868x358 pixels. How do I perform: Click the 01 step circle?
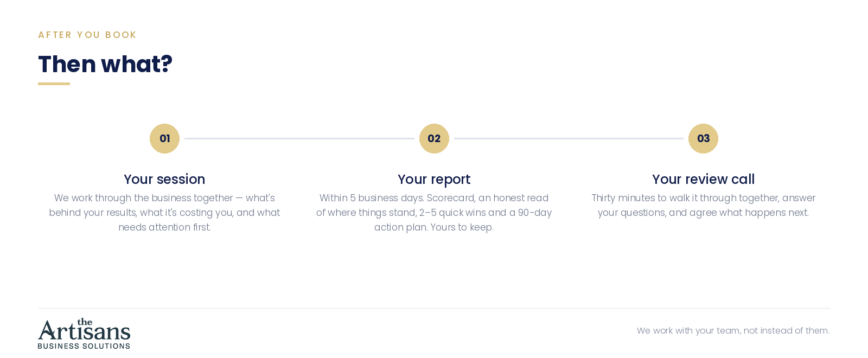[x=164, y=138]
